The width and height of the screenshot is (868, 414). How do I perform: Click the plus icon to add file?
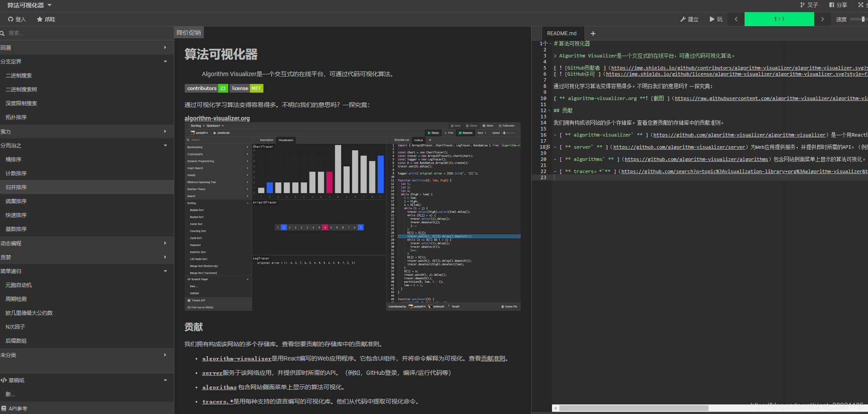click(593, 33)
